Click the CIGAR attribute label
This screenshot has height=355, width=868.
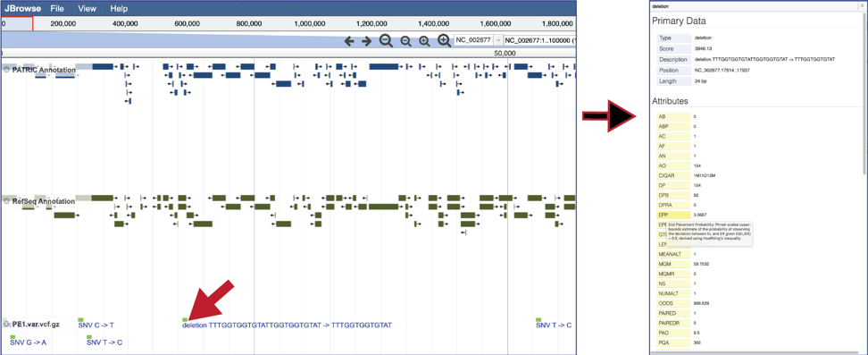673,175
